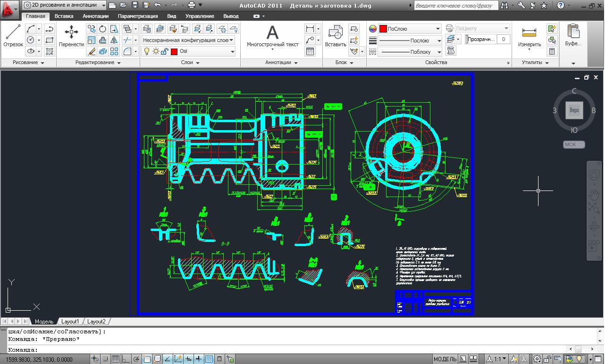Toggle the grid display in status bar
The height and width of the screenshot is (364, 606).
[x=115, y=359]
